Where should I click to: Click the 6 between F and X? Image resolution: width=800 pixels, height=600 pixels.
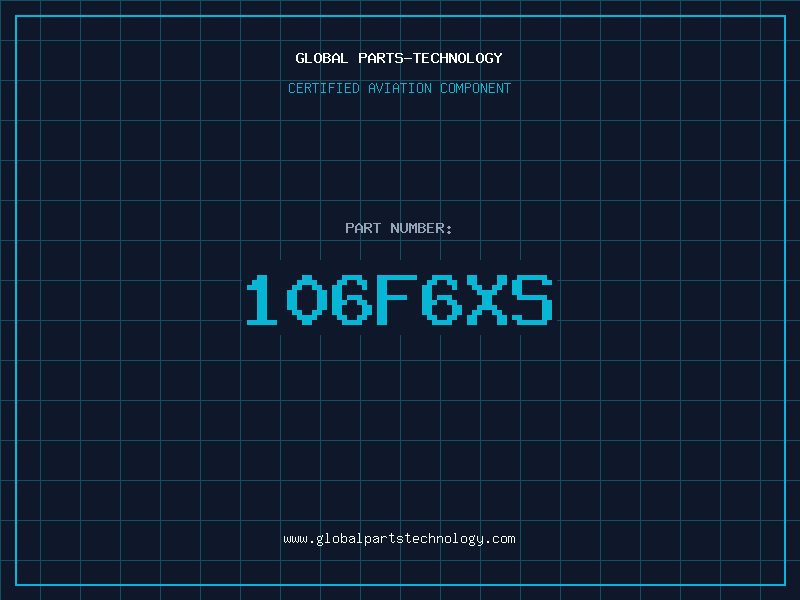coord(442,299)
